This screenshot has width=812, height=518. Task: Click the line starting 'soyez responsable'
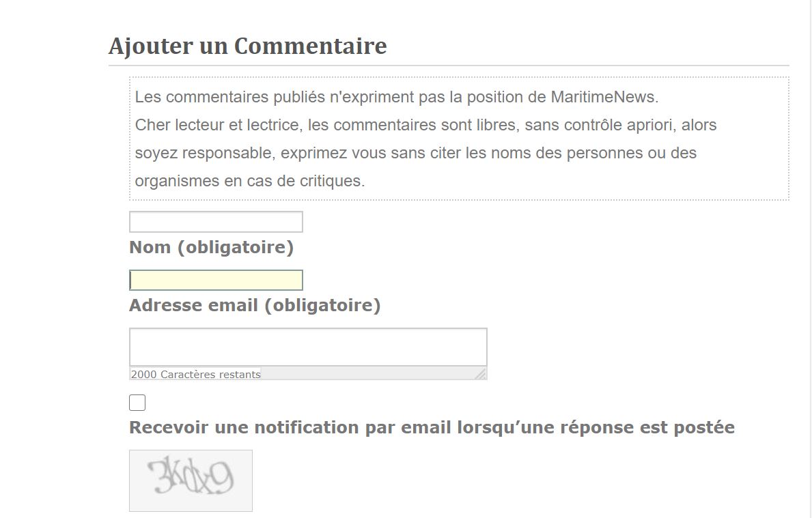click(415, 153)
